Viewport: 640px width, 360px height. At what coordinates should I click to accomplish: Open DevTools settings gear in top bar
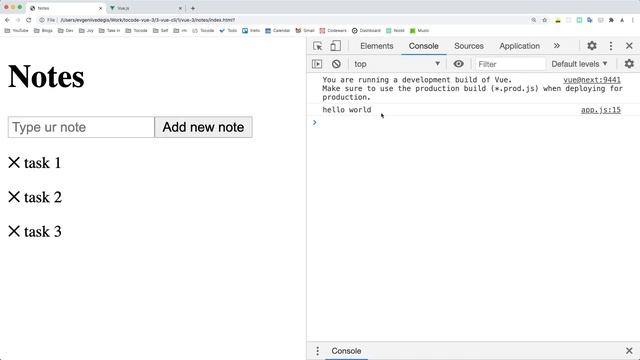point(592,46)
